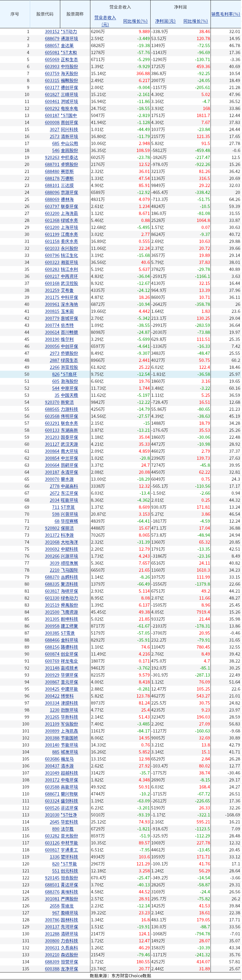Open the 上海凯鑫 stock name link

pos(69,731)
